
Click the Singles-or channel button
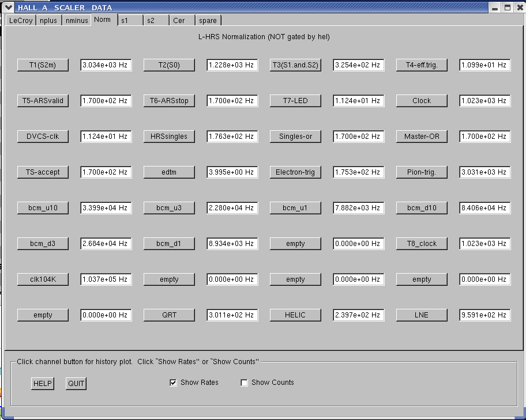pyautogui.click(x=295, y=137)
